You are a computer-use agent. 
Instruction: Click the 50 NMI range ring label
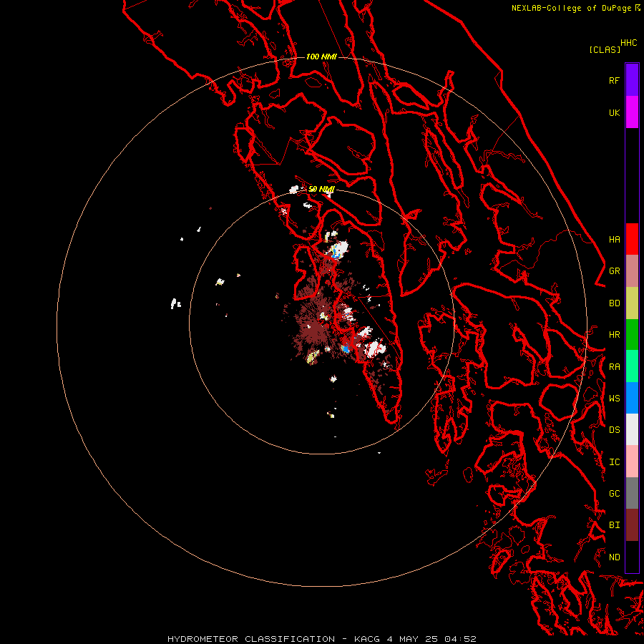click(321, 189)
